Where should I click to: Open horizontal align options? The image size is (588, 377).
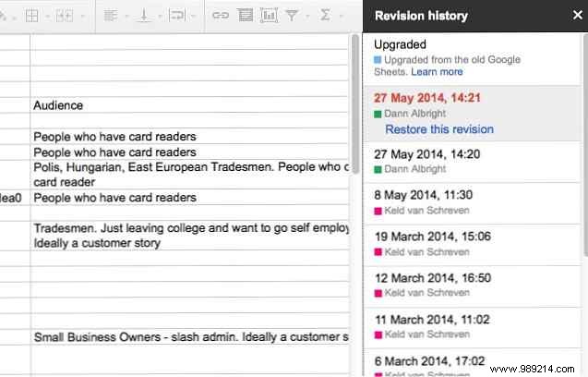[110, 16]
